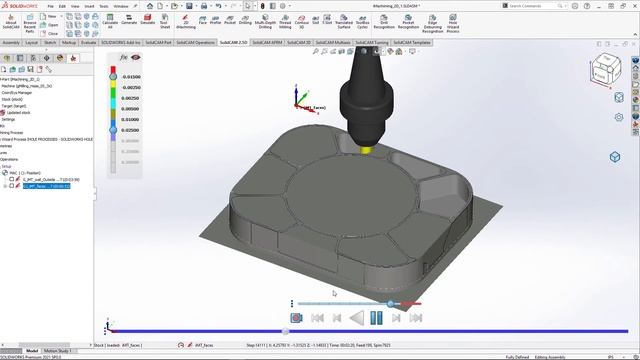640x360 pixels.
Task: Open the Tools menu
Action: (104, 6)
